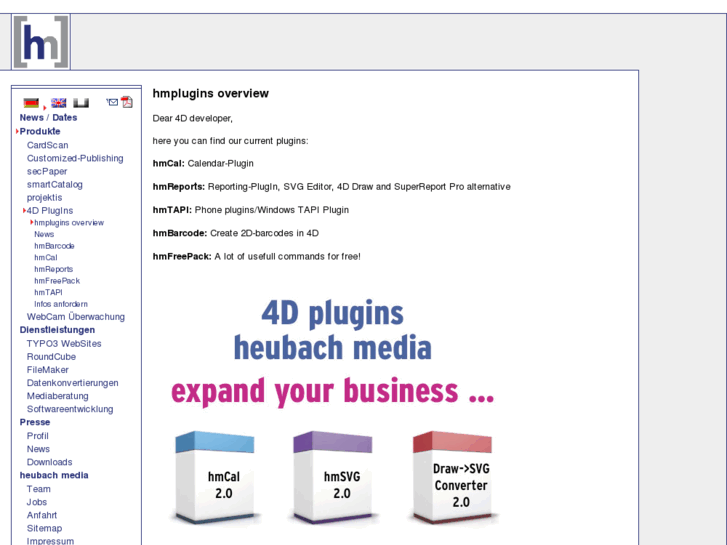Open the Sitemap link
The height and width of the screenshot is (545, 727).
(45, 528)
